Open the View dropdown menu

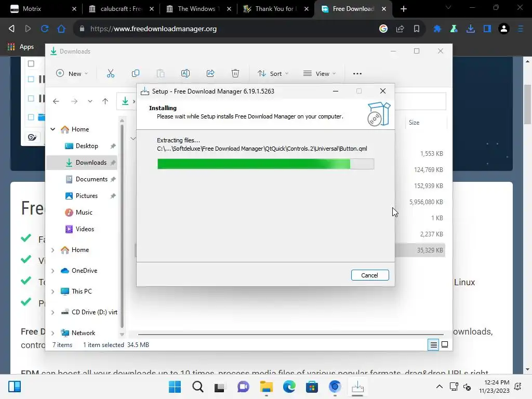tap(320, 73)
